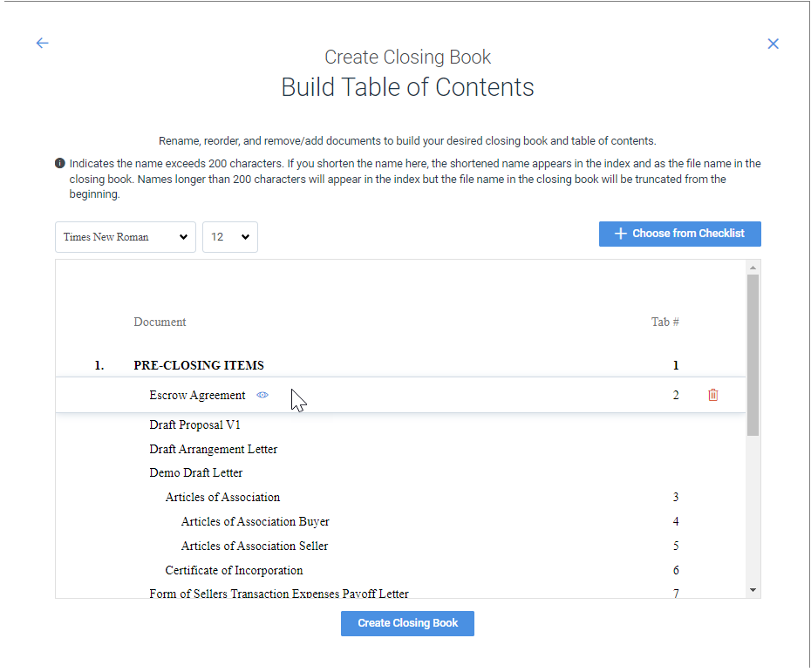Image resolution: width=811 pixels, height=672 pixels.
Task: Click the back arrow to return
Action: [x=42, y=43]
